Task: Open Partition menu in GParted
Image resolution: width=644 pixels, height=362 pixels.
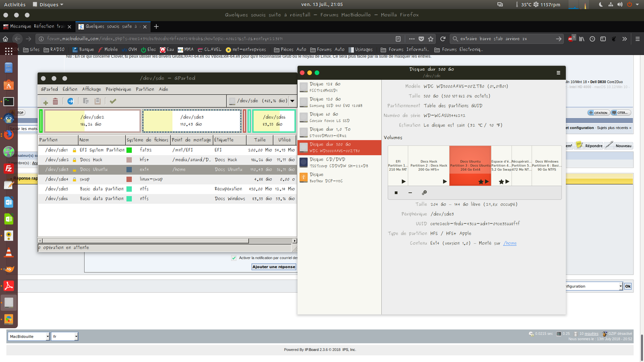Action: pyautogui.click(x=145, y=89)
